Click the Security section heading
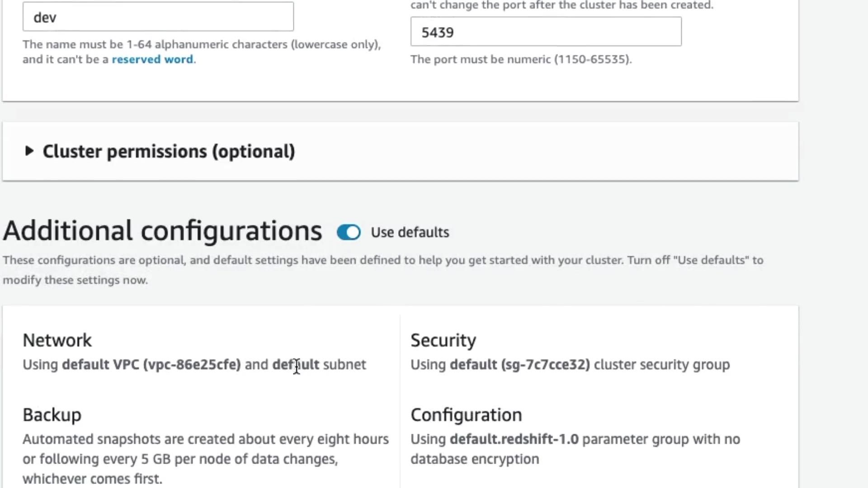This screenshot has height=488, width=868. tap(443, 340)
